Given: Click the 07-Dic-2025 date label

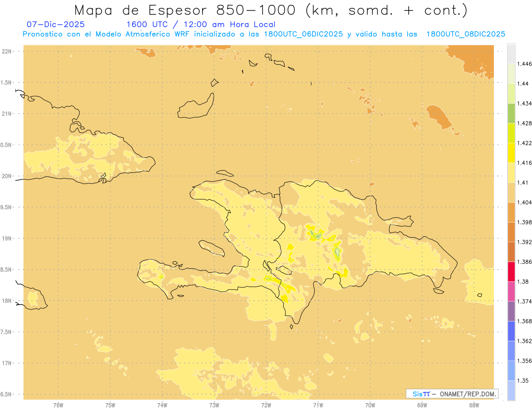Looking at the screenshot, I should (x=55, y=24).
